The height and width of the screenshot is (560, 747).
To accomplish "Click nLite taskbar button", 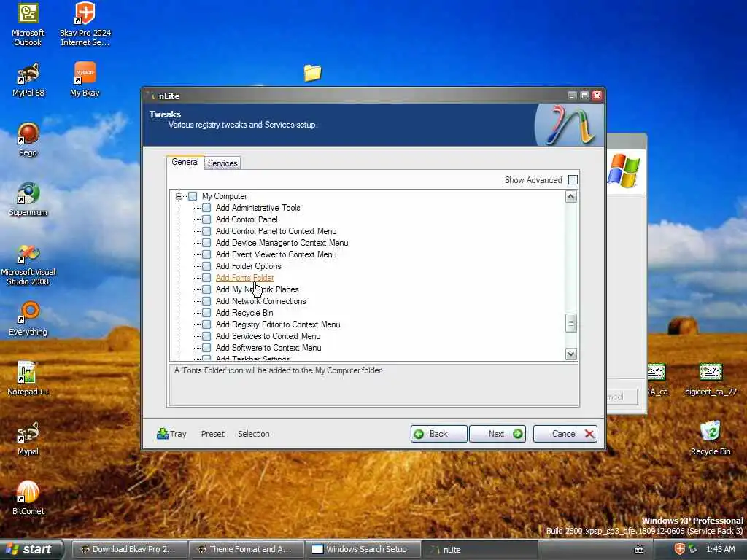I will [479, 550].
